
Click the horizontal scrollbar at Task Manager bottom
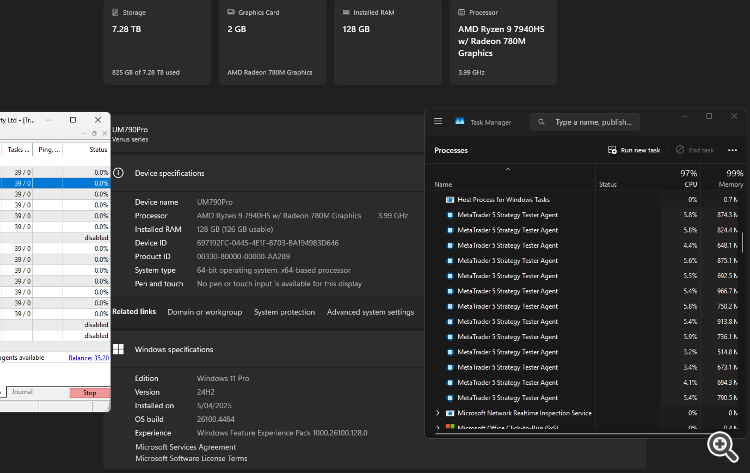574,434
